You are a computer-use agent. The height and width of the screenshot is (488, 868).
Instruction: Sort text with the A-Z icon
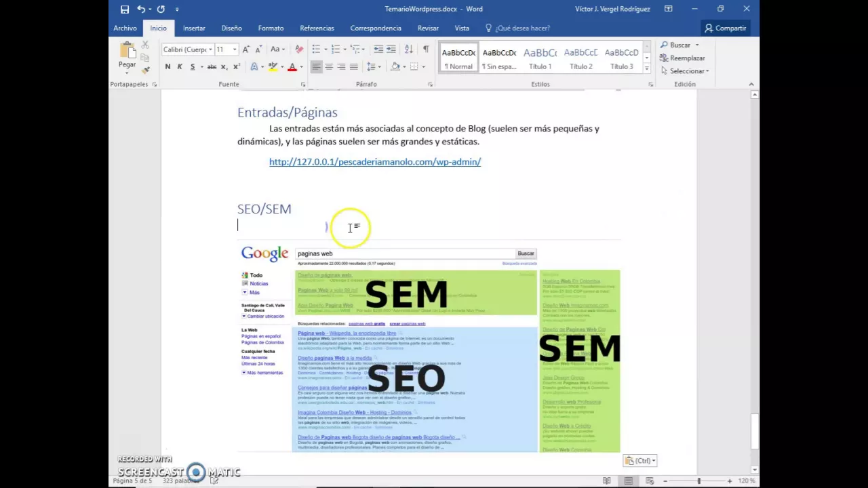(x=408, y=49)
